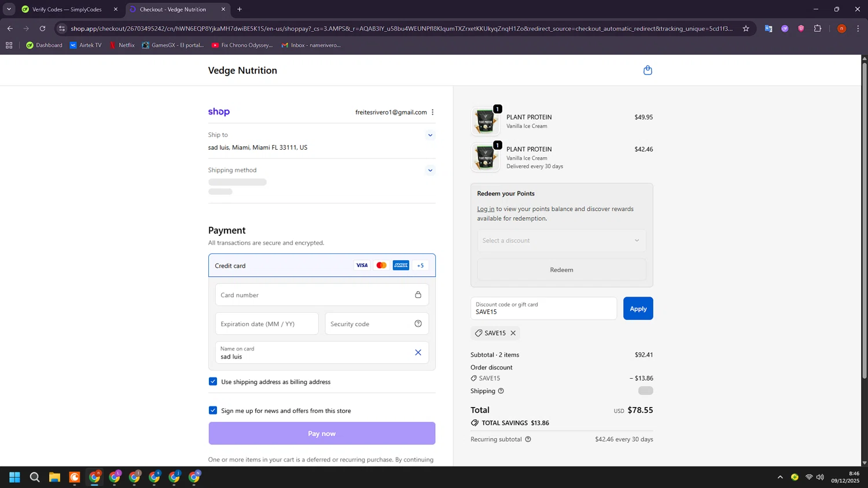The height and width of the screenshot is (488, 868).
Task: Click the Discount code or gift card field
Action: point(543,309)
